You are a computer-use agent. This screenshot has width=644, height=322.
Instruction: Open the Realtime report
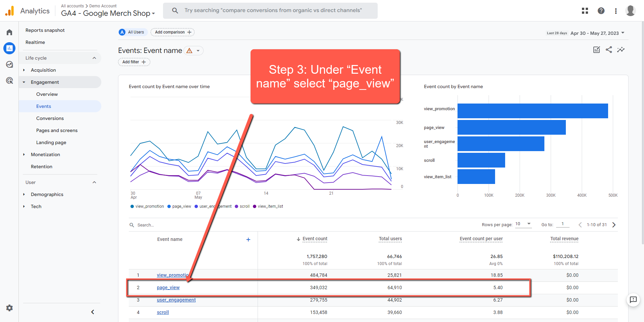[35, 42]
